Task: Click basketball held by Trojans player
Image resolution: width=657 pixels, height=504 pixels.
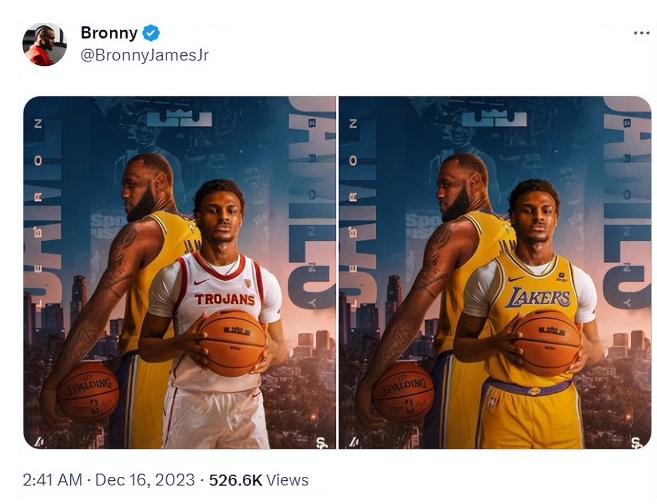Action: [x=232, y=342]
